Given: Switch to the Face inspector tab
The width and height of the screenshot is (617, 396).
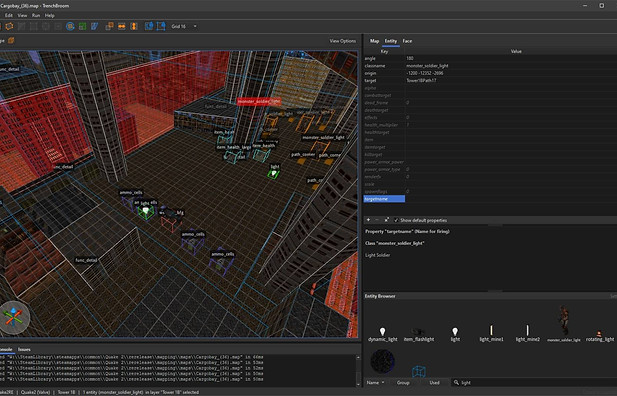Looking at the screenshot, I should (407, 41).
